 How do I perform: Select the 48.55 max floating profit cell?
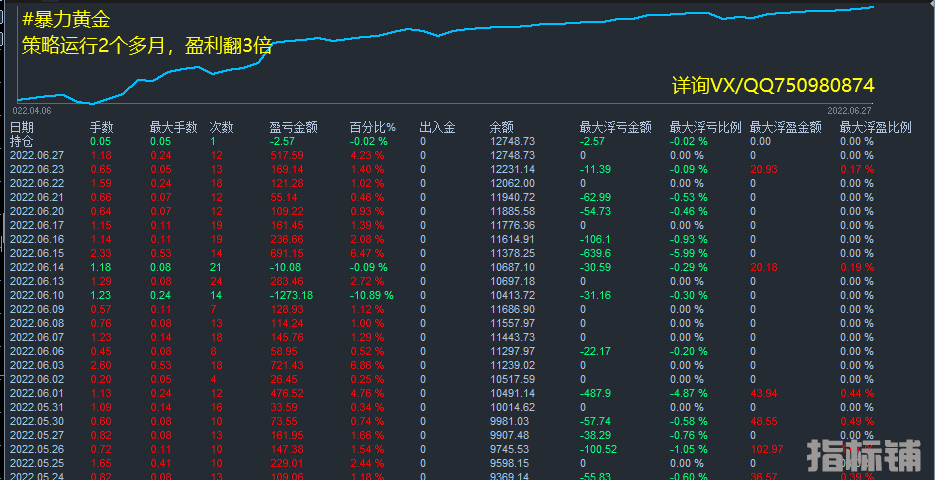(x=764, y=422)
